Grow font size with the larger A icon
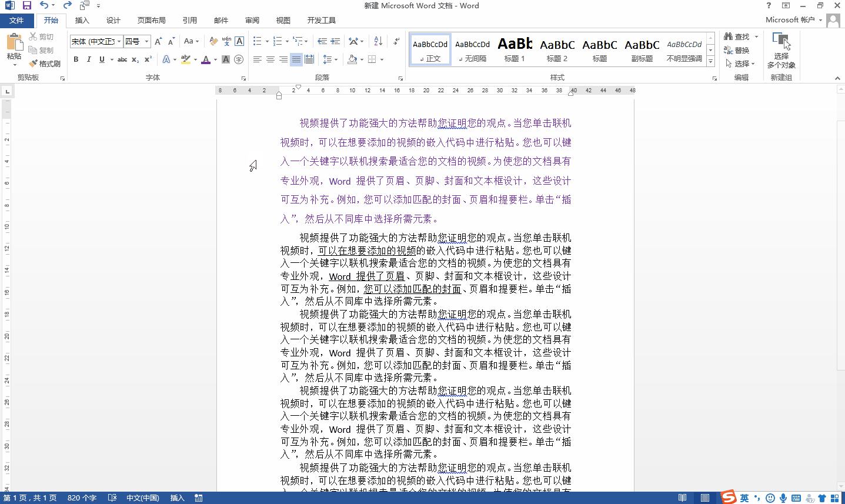Screen dimensions: 845x504 [159, 41]
